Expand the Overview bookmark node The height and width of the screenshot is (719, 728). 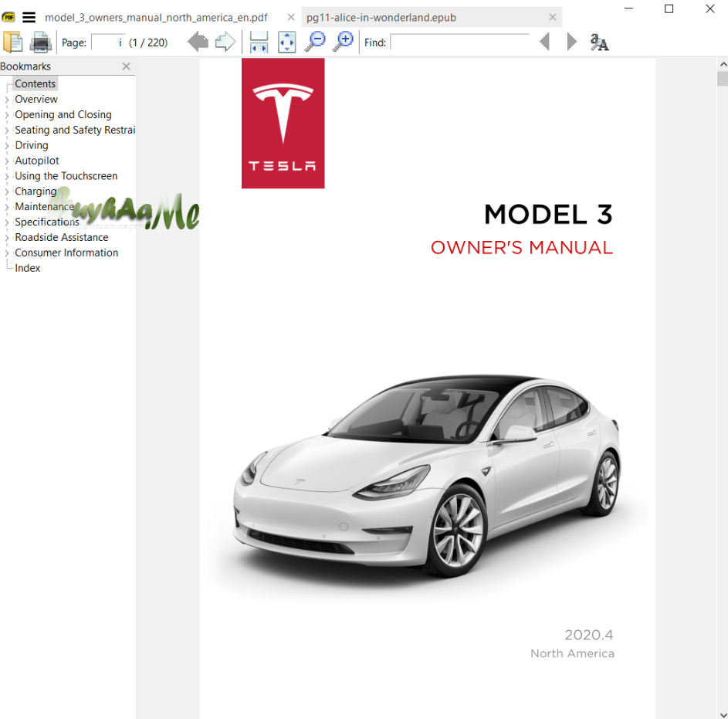point(6,100)
